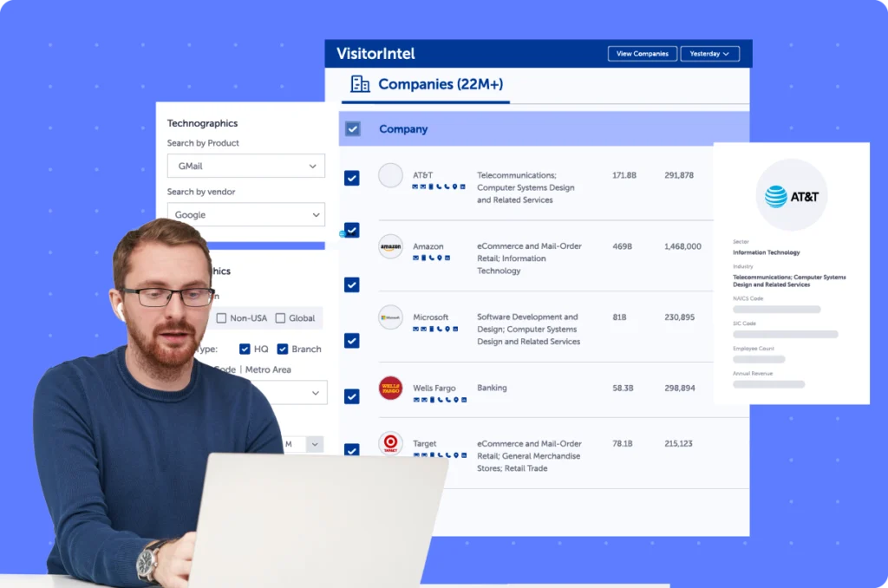888x588 pixels.
Task: Click the mobile phone icon under Wells Fargo
Action: click(432, 399)
